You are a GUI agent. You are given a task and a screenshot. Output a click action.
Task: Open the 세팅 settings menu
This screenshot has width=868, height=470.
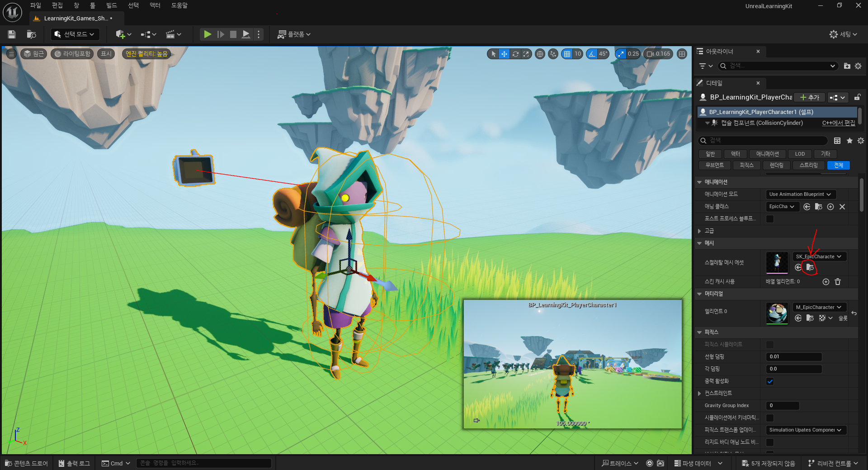pyautogui.click(x=843, y=34)
